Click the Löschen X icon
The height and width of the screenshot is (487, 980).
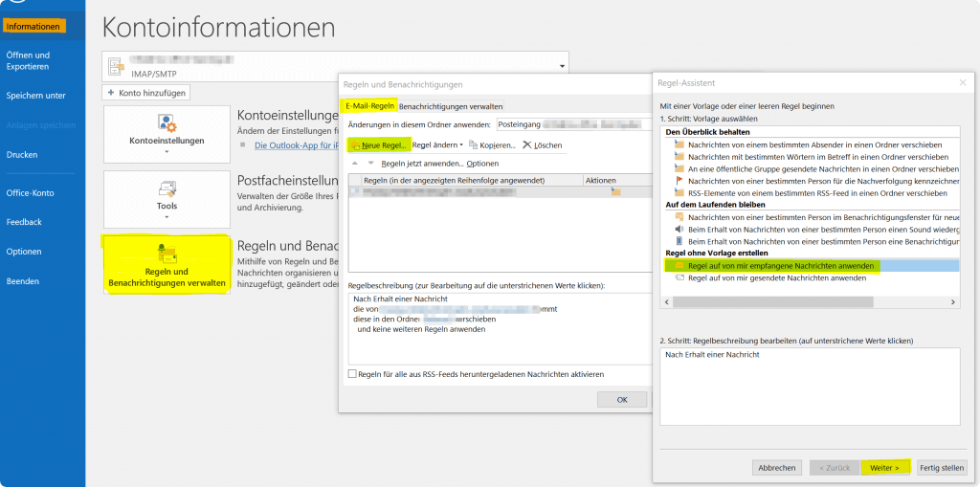pos(527,145)
